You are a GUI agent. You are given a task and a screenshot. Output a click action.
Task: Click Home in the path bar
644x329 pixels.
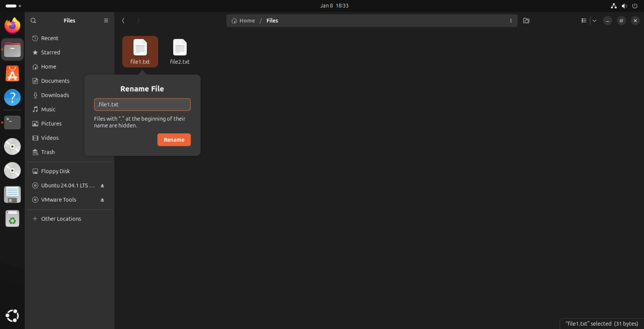[x=247, y=20]
